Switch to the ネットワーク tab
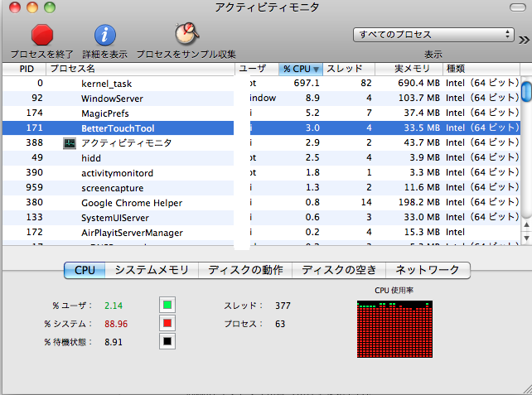Image resolution: width=532 pixels, height=395 pixels. click(x=428, y=270)
